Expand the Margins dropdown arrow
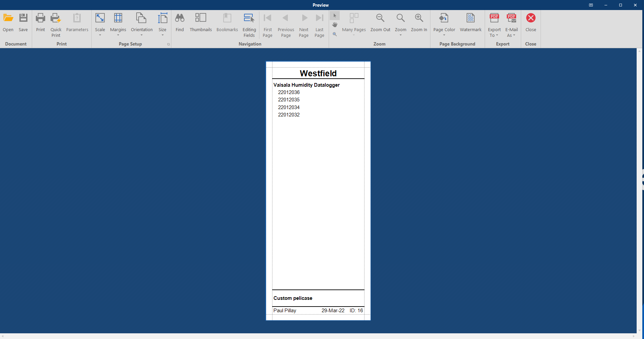644x339 pixels. point(118,35)
